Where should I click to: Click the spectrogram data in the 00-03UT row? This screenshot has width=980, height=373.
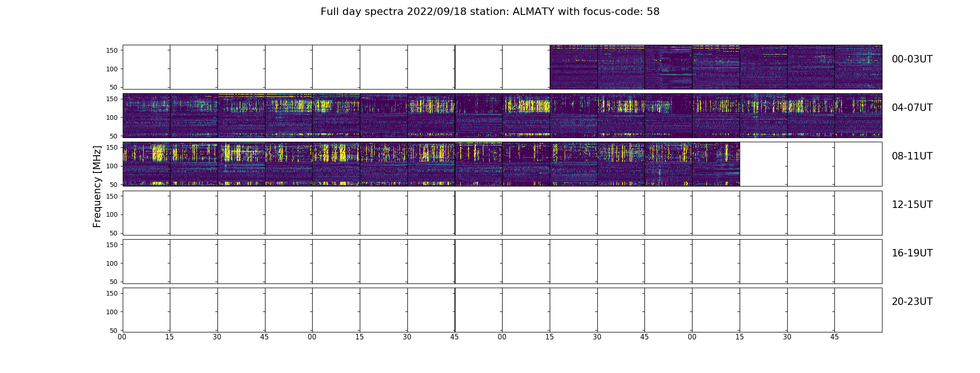pos(716,67)
